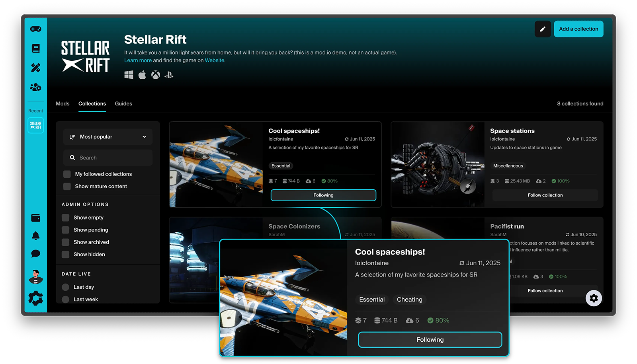Switch to the Guides tab

point(123,103)
